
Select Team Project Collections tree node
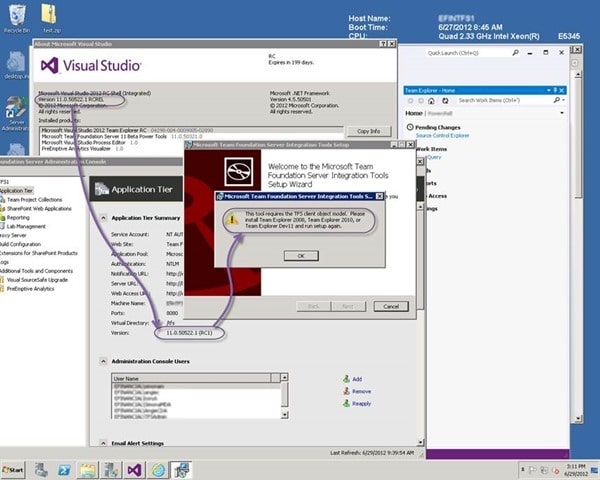[x=34, y=200]
